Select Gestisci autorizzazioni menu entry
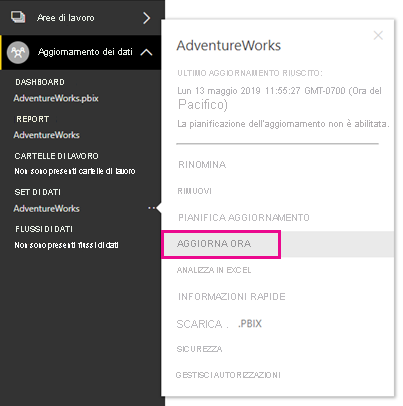Viewport: 403px width, 406px height. pos(228,375)
